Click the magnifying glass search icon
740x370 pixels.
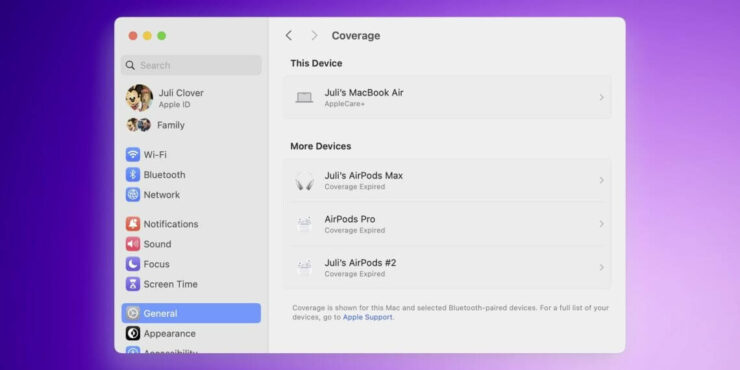130,65
